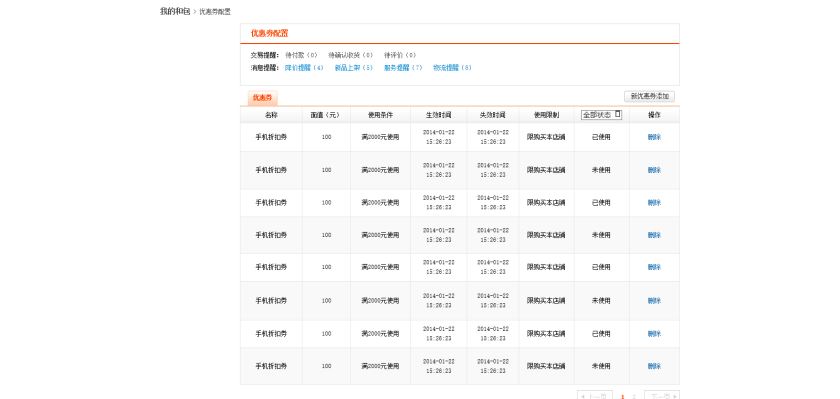Click the 优惠券配置 panel heading
The width and height of the screenshot is (840, 399).
[x=269, y=33]
